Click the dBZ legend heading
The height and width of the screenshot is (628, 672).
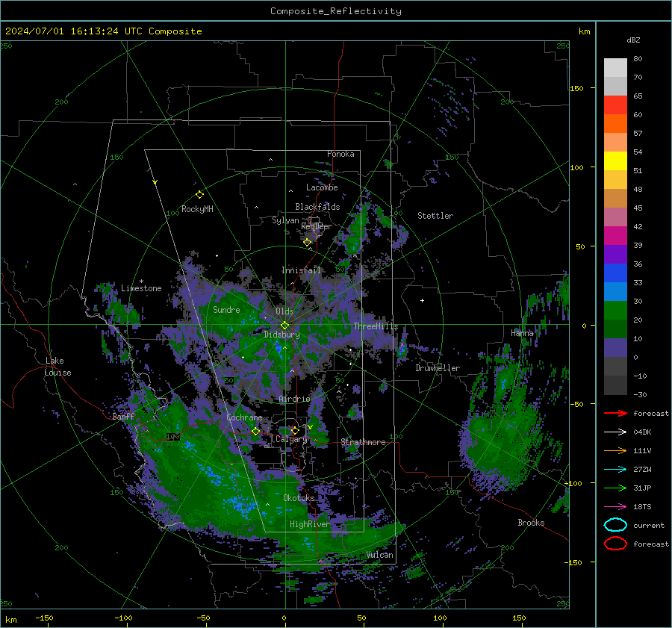pos(633,40)
